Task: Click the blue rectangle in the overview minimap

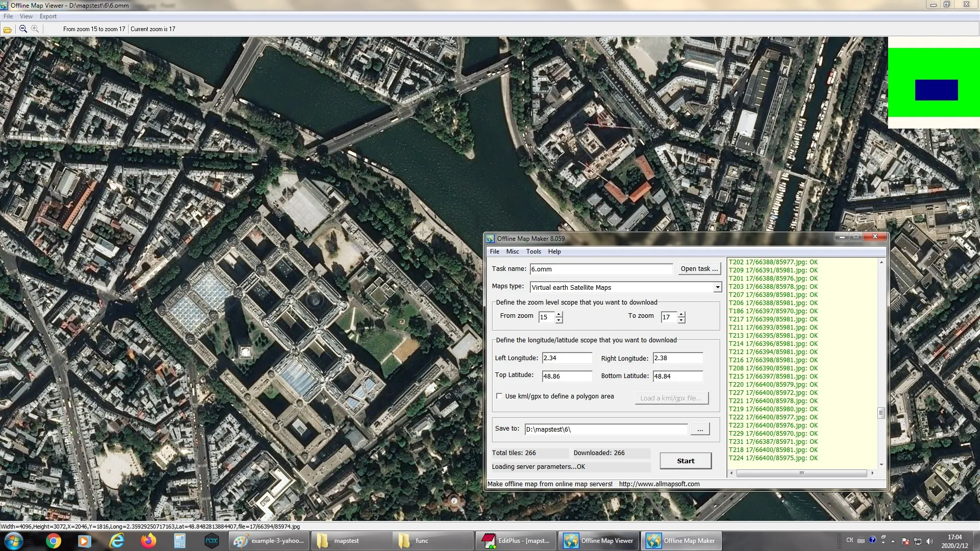Action: [936, 90]
